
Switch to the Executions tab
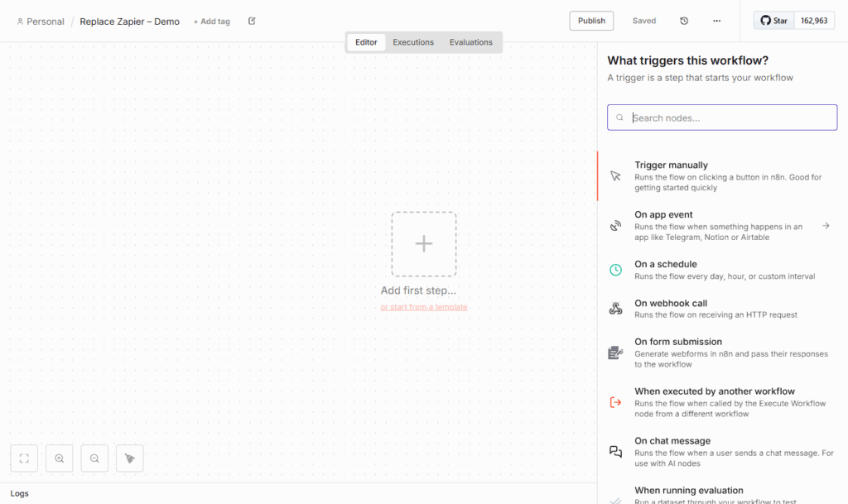pos(412,41)
